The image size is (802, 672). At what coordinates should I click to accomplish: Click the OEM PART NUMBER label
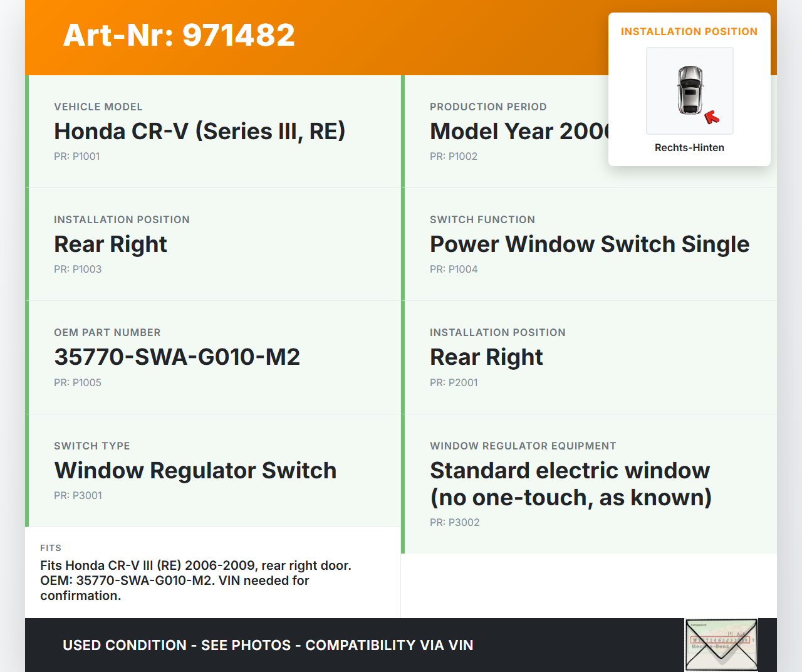pyautogui.click(x=107, y=332)
